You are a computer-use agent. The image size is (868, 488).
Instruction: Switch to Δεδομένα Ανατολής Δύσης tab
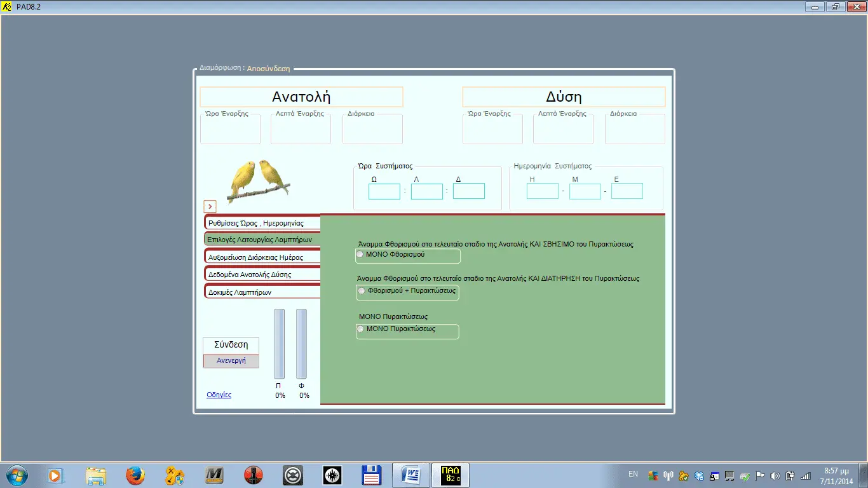click(262, 274)
